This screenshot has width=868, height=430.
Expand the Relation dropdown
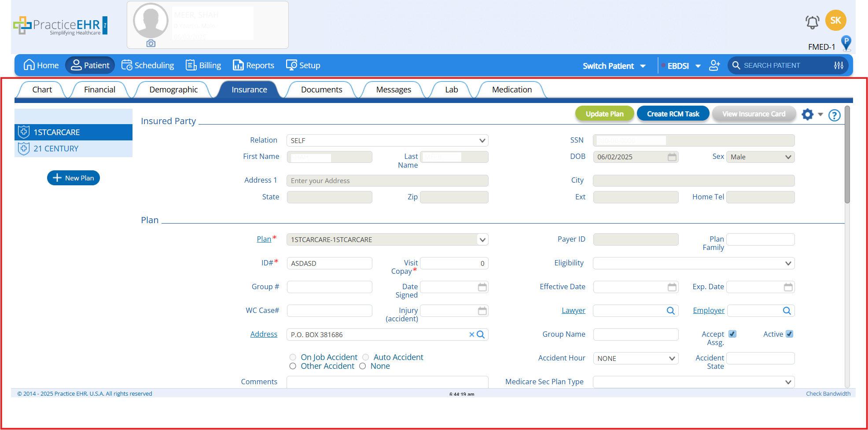tap(482, 140)
